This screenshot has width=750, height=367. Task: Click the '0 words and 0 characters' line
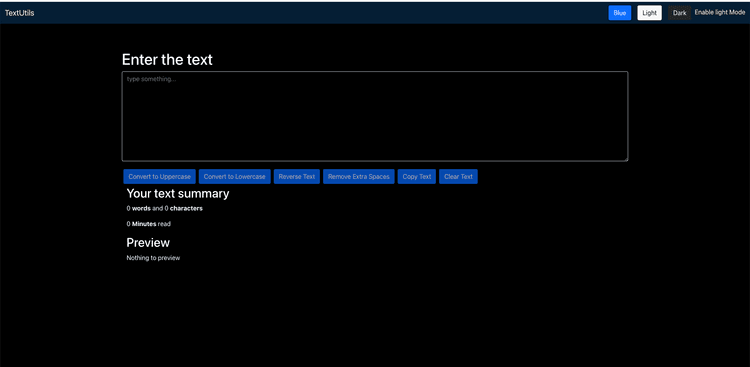165,209
